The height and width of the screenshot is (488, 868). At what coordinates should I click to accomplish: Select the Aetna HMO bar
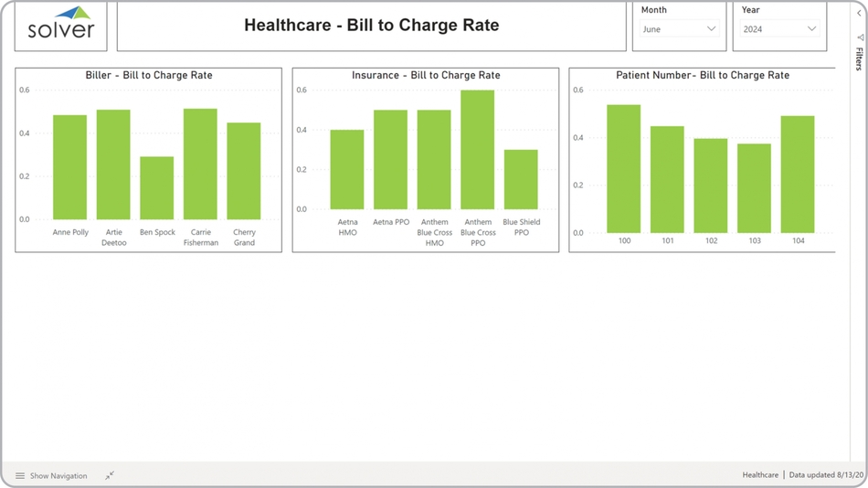coord(347,170)
